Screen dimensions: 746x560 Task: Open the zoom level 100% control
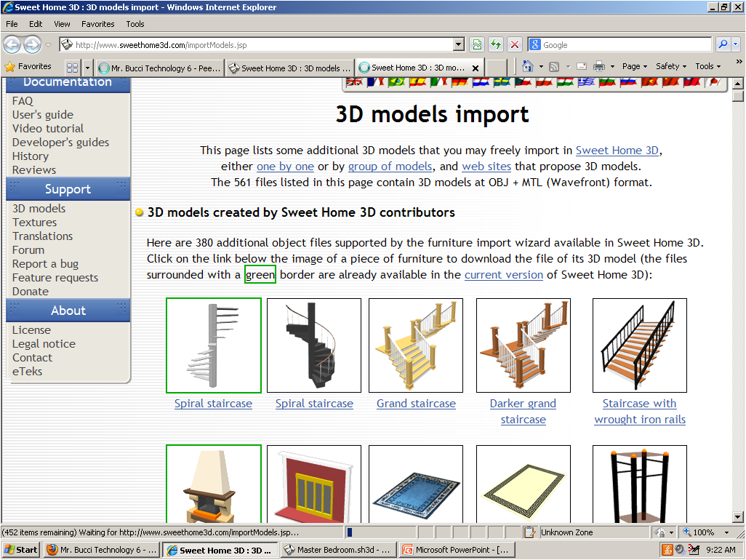click(706, 532)
